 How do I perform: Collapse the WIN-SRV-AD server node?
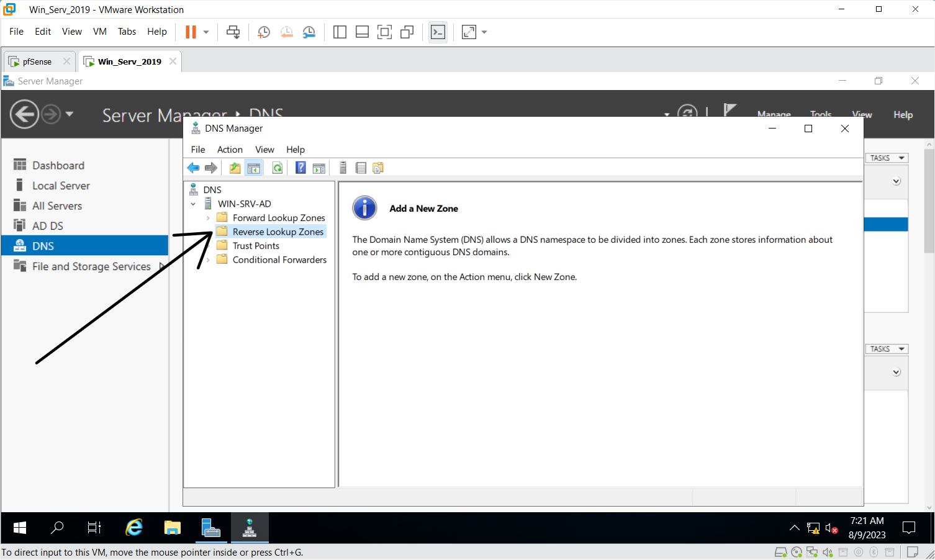(x=193, y=204)
